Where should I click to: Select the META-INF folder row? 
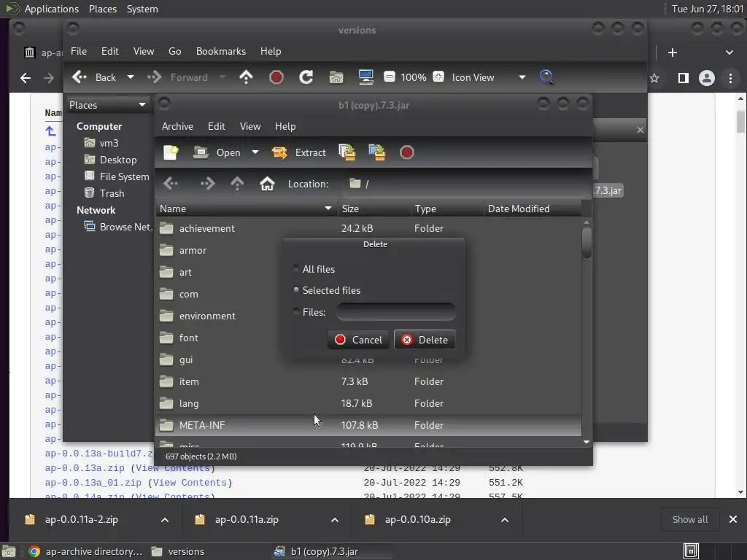tap(368, 425)
